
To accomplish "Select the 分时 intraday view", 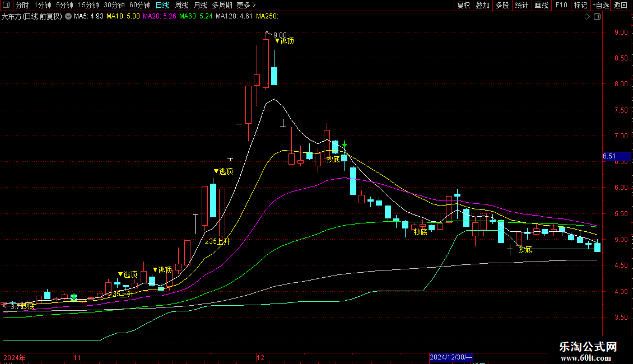I will click(x=22, y=6).
